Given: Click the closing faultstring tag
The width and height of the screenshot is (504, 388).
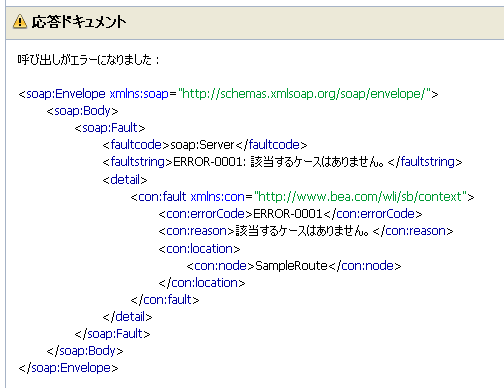Looking at the screenshot, I should [425, 162].
